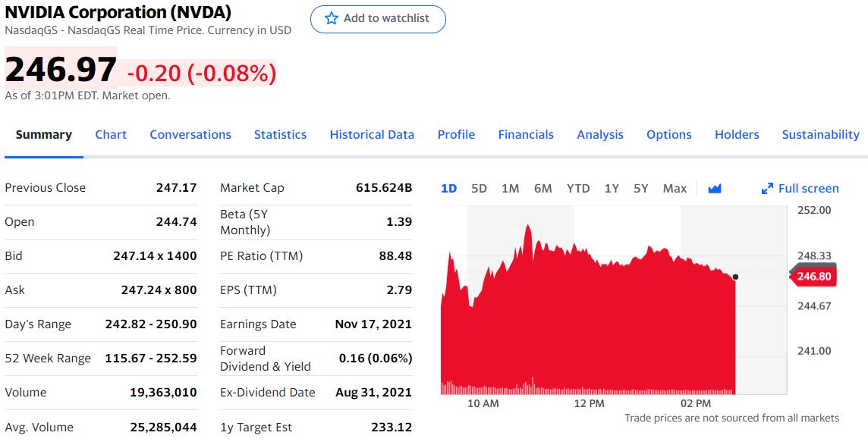
Task: Click the chart type area icon
Action: click(x=714, y=189)
